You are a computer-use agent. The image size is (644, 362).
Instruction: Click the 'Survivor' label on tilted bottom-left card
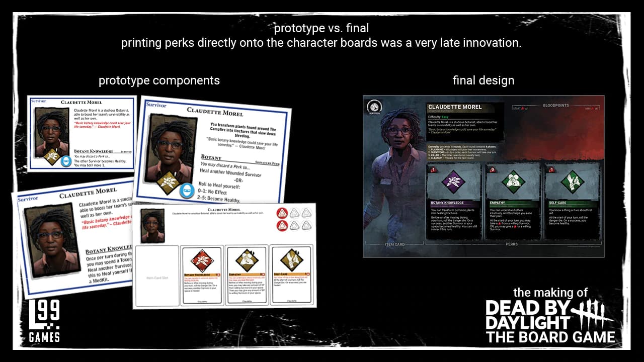[28, 199]
